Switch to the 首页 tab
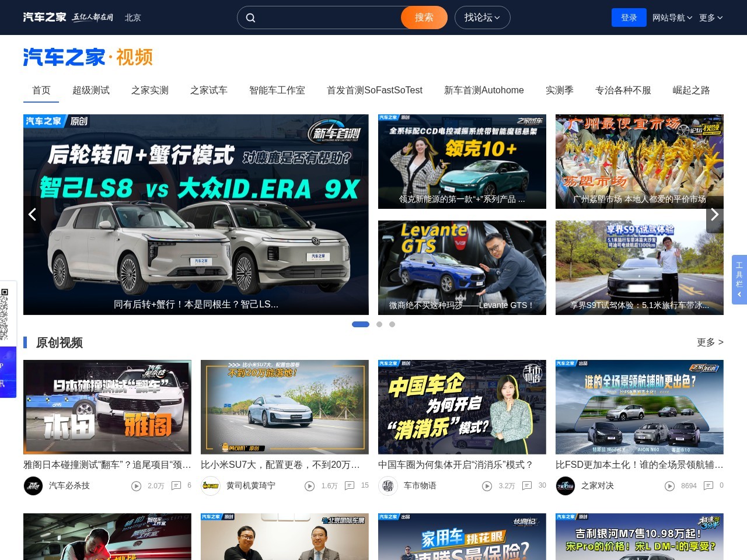747x560 pixels. coord(41,90)
